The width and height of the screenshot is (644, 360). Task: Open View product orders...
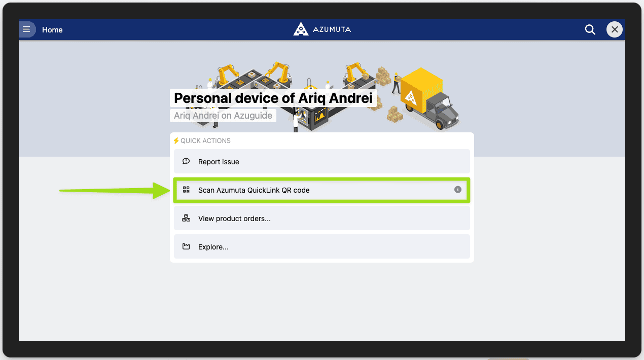click(x=321, y=218)
